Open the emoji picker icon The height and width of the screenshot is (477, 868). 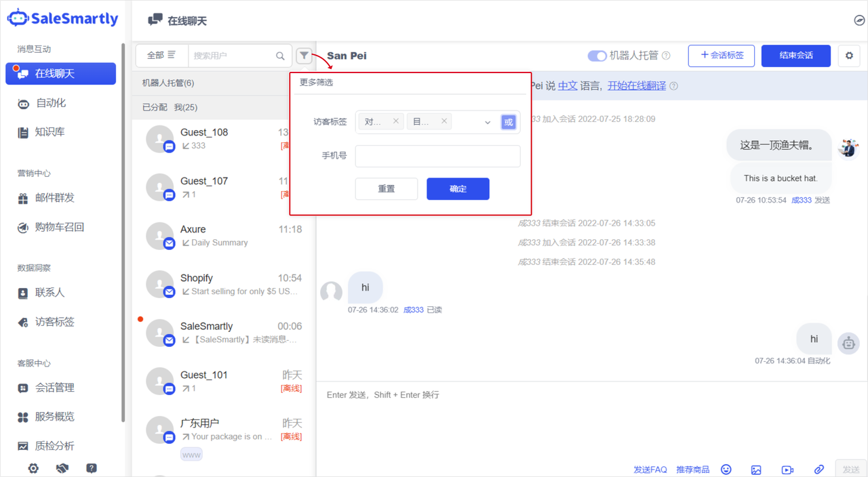coord(726,470)
